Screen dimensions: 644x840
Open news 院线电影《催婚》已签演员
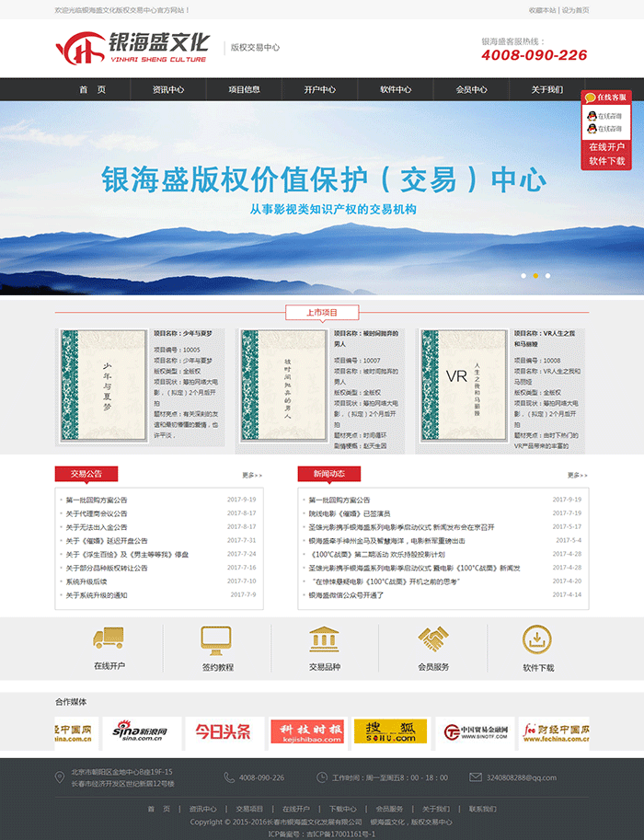(350, 513)
